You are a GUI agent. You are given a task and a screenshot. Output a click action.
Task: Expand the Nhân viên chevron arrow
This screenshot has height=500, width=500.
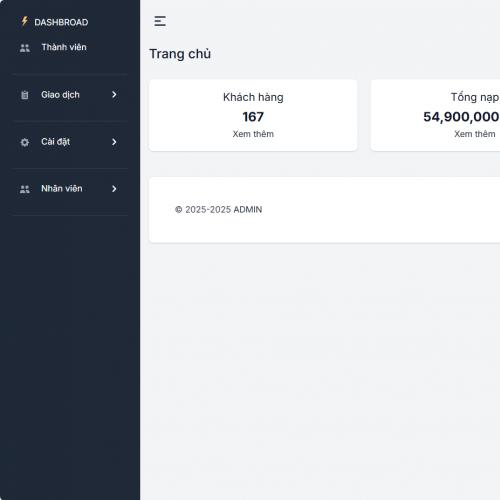tap(114, 189)
